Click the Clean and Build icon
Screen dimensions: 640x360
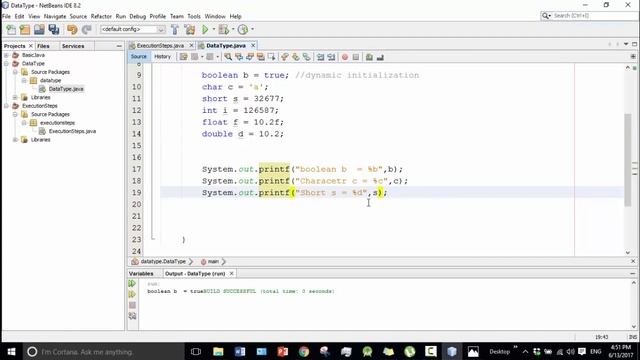190,29
